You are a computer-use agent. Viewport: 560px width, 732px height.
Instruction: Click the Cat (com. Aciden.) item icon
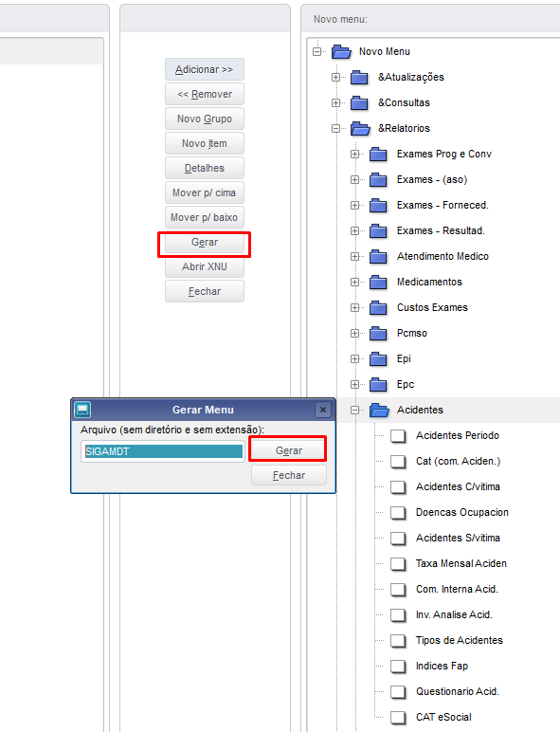tap(398, 461)
